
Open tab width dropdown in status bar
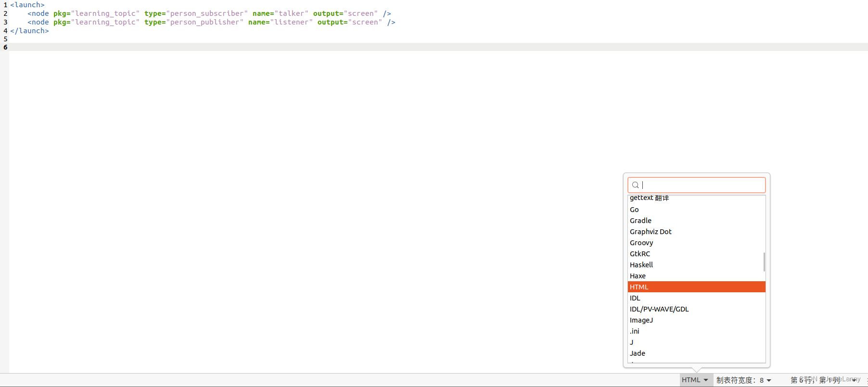[x=744, y=380]
